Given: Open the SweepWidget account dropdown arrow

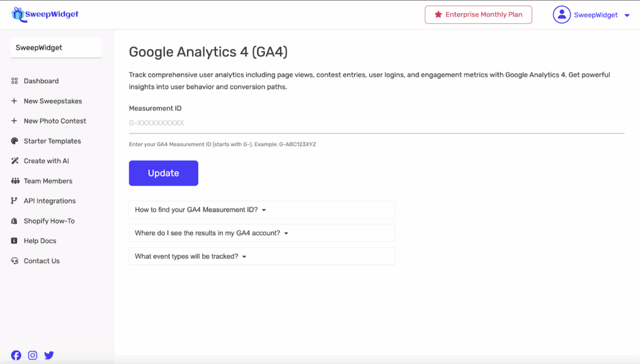Looking at the screenshot, I should tap(627, 16).
